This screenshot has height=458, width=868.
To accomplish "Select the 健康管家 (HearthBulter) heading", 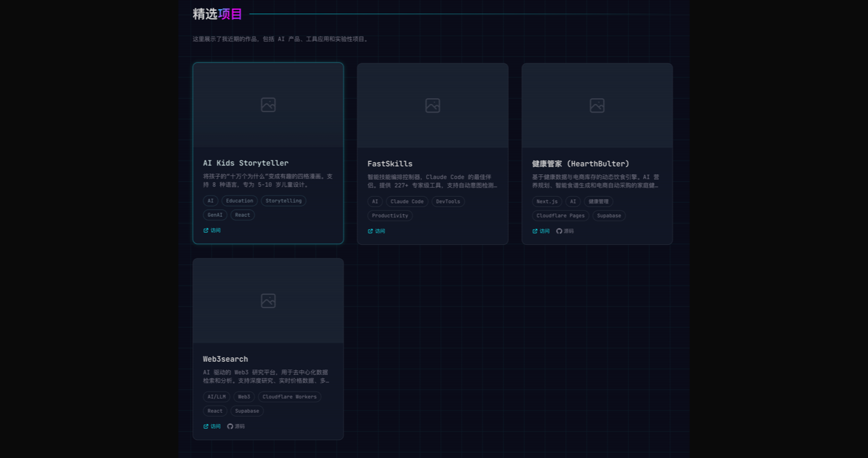I will tap(580, 164).
